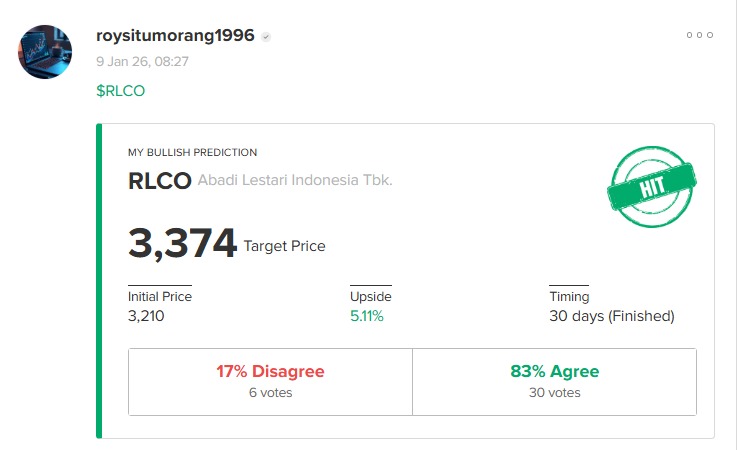Open the roysitumorang1996 username link
737x450 pixels.
(x=175, y=36)
